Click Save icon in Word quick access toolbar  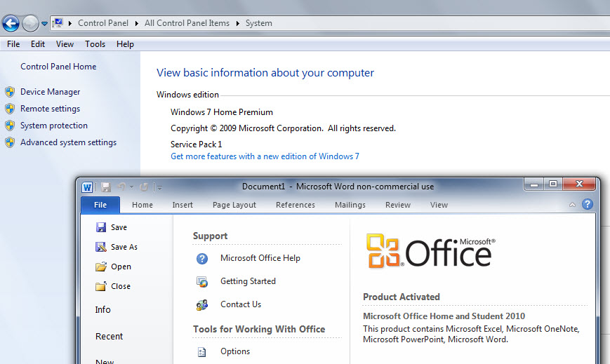click(106, 187)
